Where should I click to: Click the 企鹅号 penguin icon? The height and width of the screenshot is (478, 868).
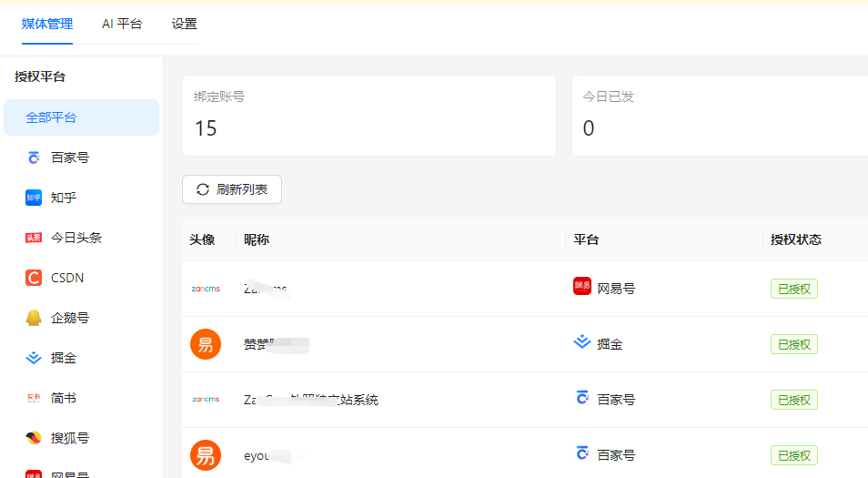coord(34,318)
